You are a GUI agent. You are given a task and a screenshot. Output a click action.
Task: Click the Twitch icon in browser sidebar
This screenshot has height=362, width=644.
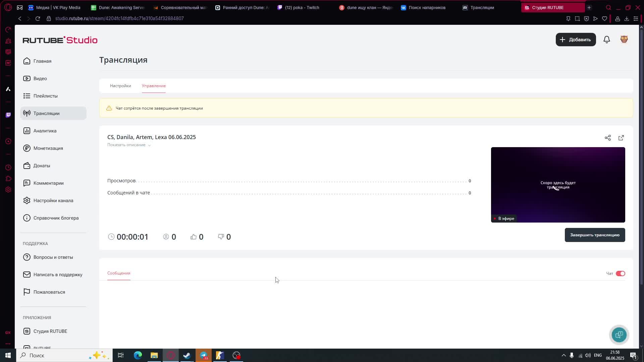8,115
